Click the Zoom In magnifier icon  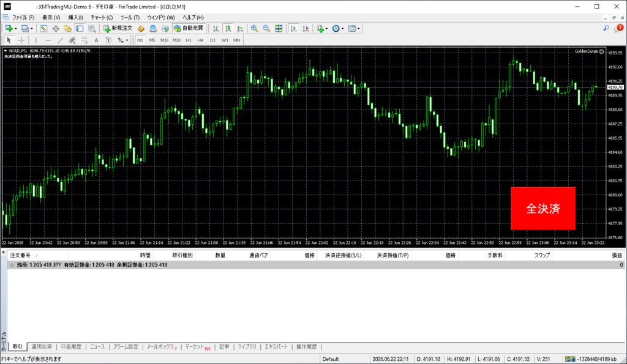pyautogui.click(x=254, y=28)
